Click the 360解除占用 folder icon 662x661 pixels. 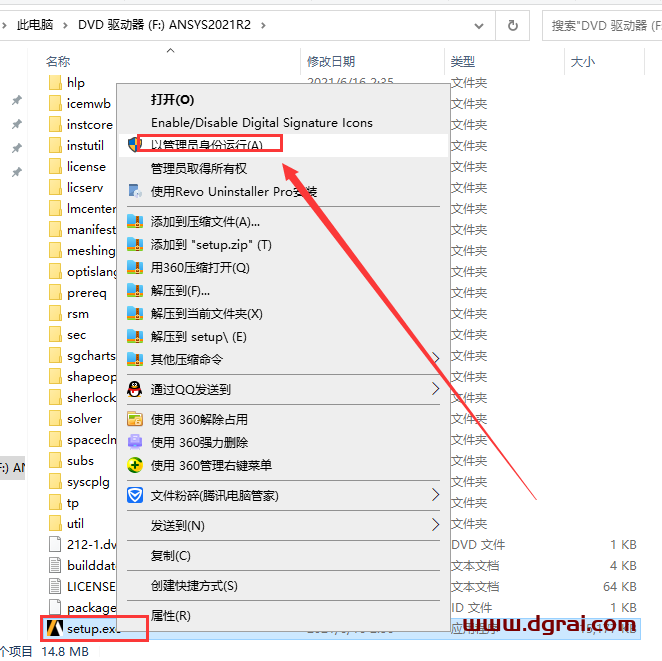pyautogui.click(x=135, y=419)
